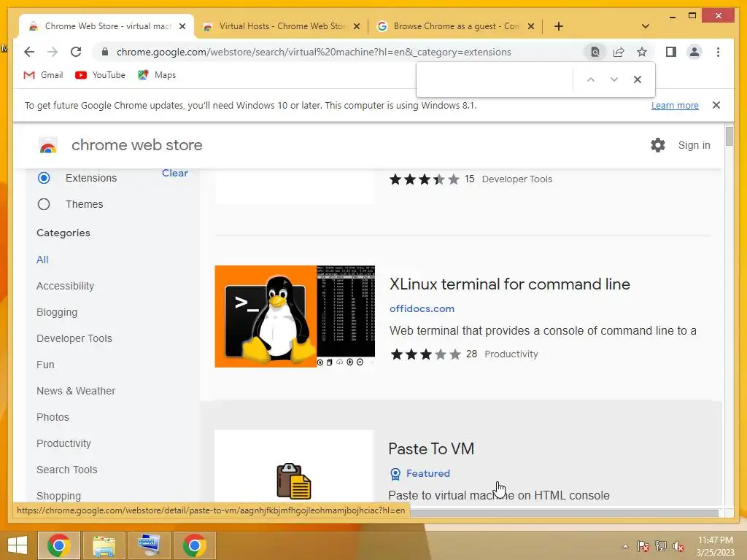Select the Extensions radio button
The height and width of the screenshot is (560, 747).
coord(44,178)
